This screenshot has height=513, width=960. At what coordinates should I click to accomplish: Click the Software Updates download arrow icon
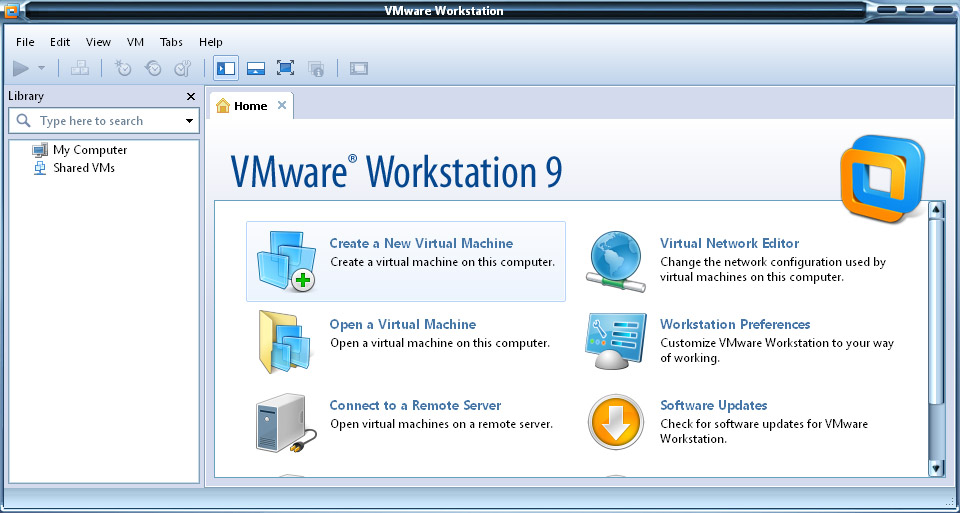tap(616, 422)
